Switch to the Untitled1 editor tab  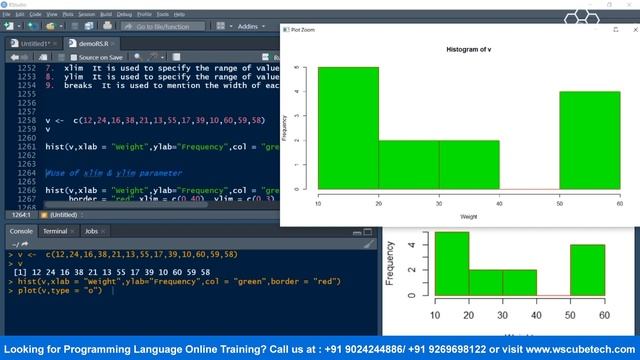[35, 43]
